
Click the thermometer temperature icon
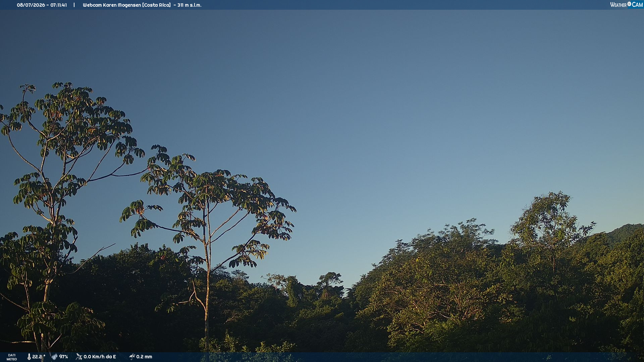29,357
